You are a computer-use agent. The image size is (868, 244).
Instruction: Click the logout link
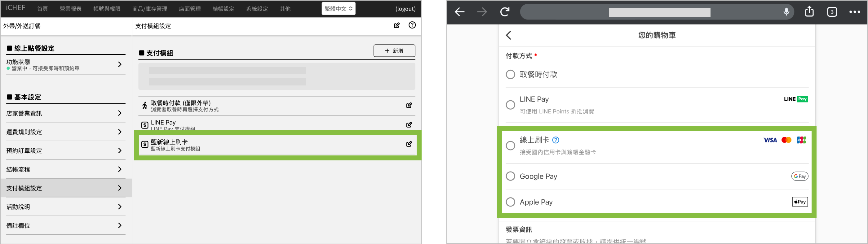(x=405, y=9)
